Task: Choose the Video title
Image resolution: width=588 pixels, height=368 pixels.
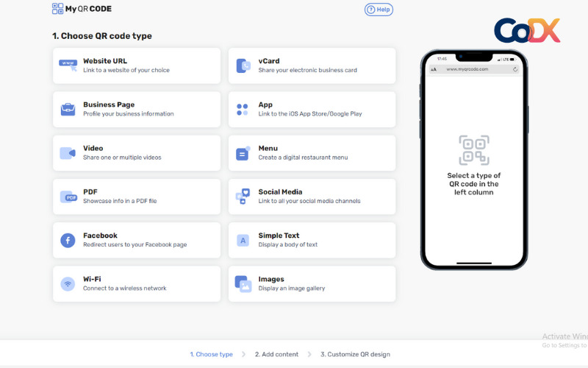Action: point(93,148)
